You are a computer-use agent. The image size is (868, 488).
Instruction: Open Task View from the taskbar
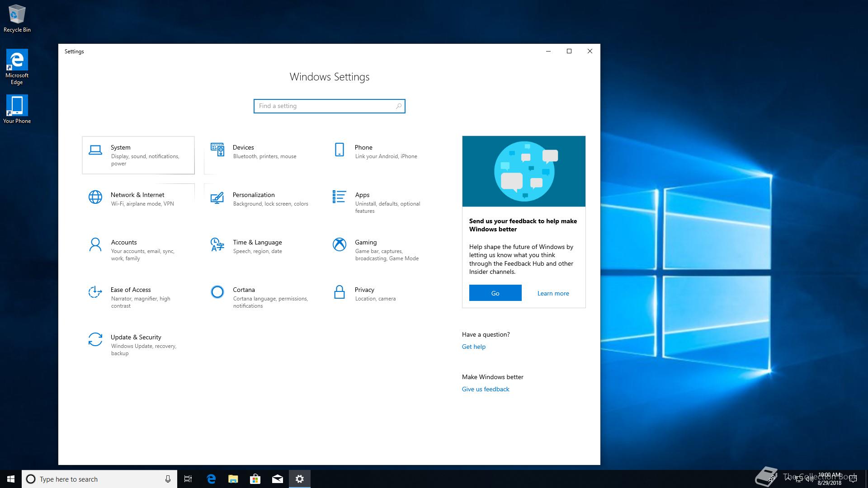coord(188,479)
